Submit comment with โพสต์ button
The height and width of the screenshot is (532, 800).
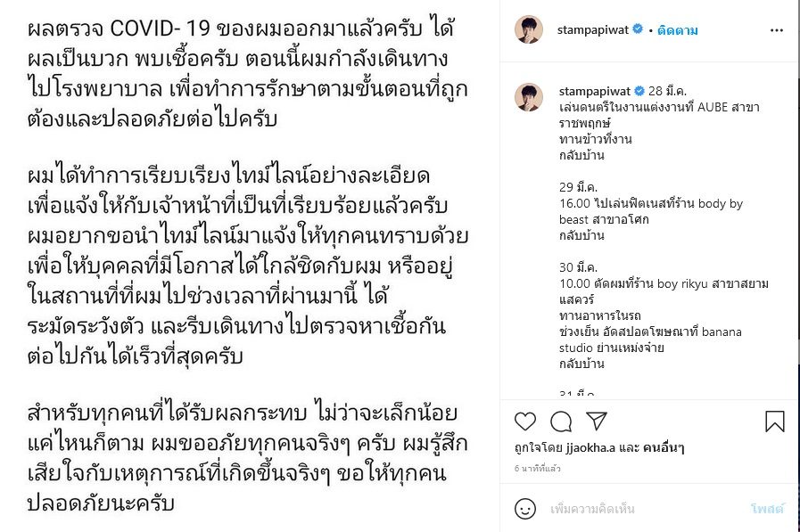point(767,509)
